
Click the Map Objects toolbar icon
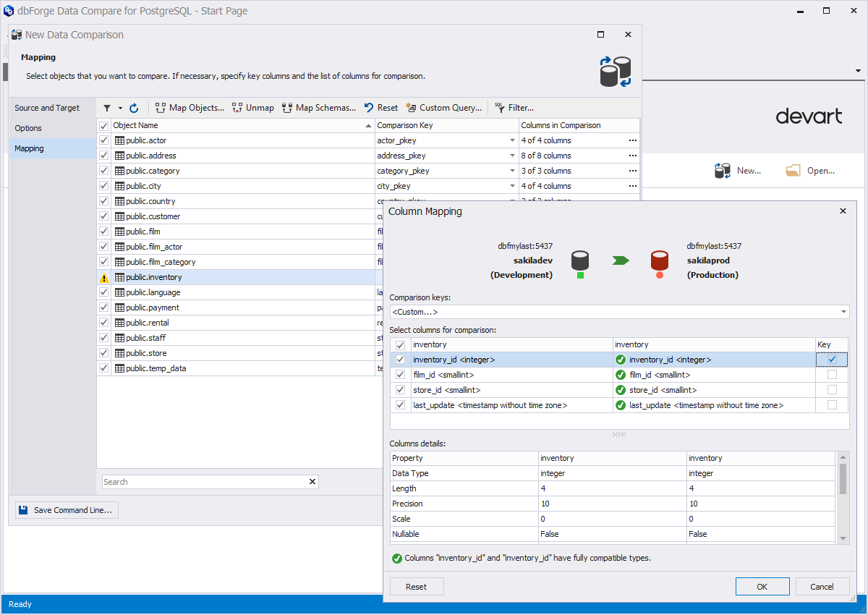(x=161, y=108)
